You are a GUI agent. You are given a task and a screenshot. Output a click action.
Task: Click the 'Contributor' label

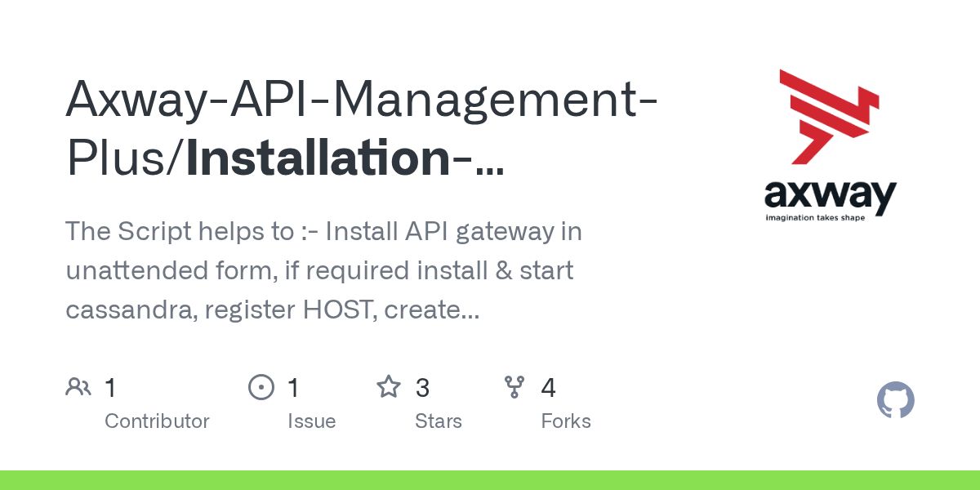point(157,421)
